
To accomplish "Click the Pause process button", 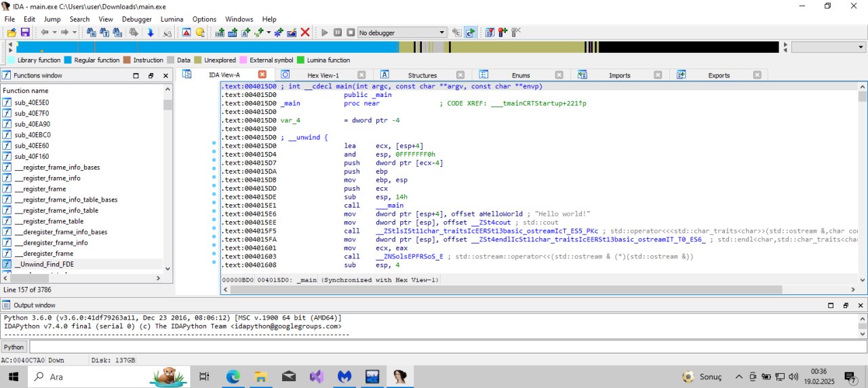I will tap(338, 33).
